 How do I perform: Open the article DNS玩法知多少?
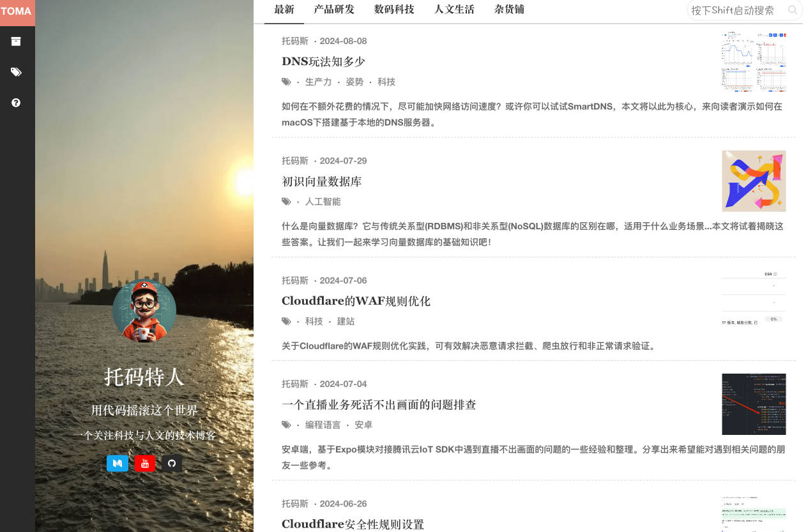pos(323,61)
